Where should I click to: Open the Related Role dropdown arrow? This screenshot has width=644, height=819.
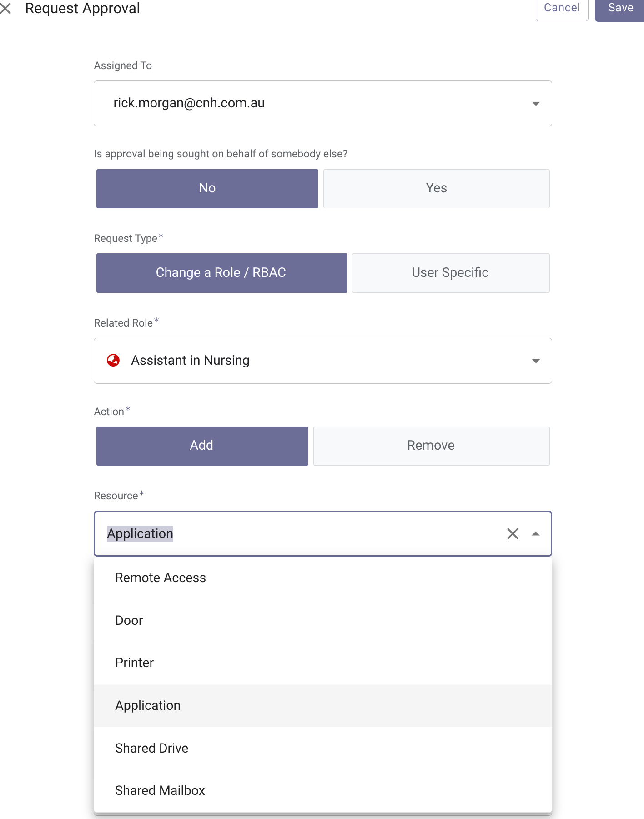(x=536, y=361)
